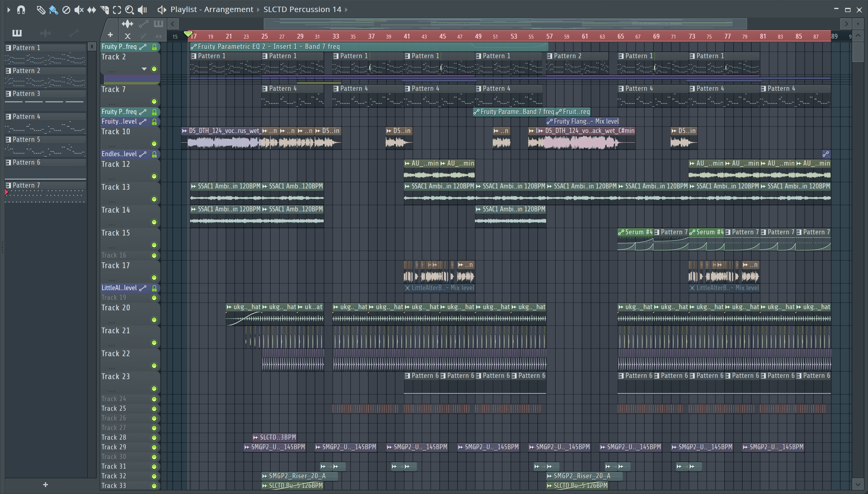Screen dimensions: 868x494
Task: Mute Track 10 using green LED
Action: click(x=154, y=144)
